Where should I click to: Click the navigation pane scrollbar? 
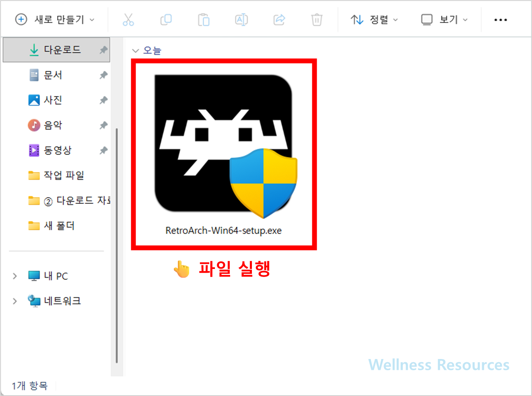[117, 245]
